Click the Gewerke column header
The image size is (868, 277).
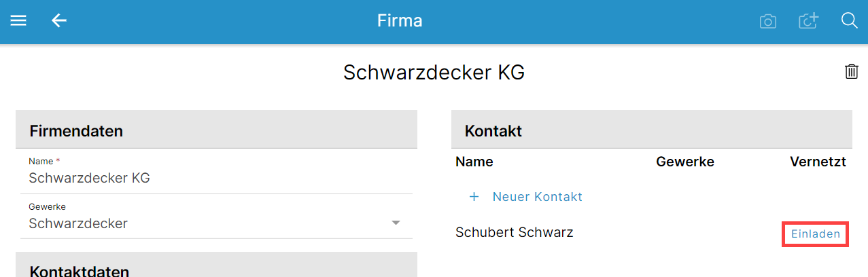pos(685,162)
